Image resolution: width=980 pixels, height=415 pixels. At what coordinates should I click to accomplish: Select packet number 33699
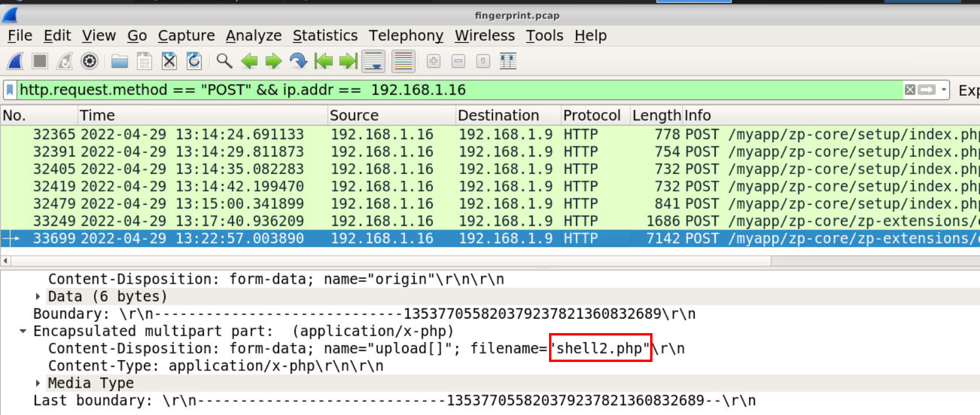tap(490, 239)
